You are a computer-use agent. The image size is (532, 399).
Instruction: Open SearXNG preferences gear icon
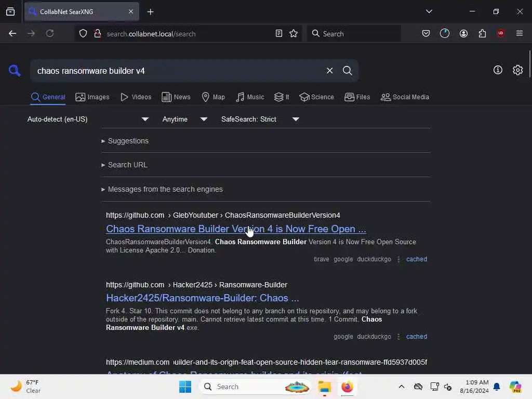click(517, 70)
